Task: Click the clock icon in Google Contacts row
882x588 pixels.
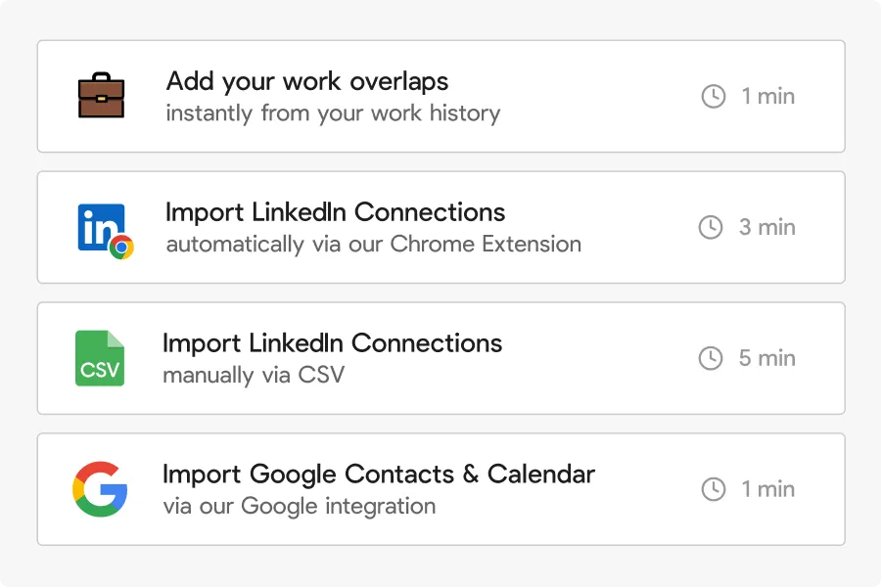Action: tap(714, 489)
